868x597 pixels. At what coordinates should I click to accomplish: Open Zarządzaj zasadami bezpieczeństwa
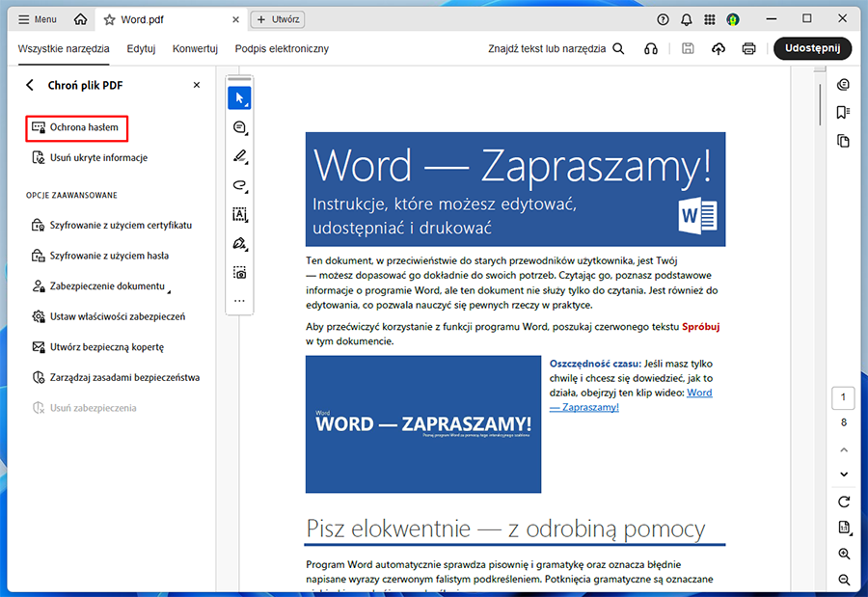(116, 378)
